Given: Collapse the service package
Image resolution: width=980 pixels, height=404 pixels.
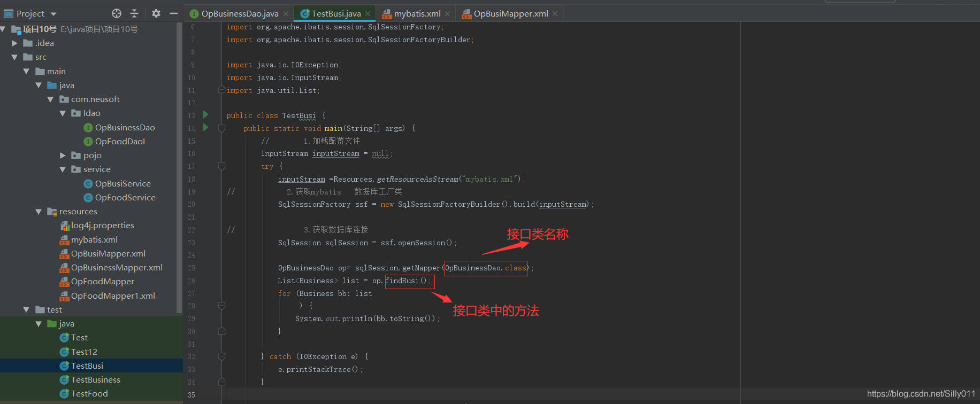Looking at the screenshot, I should pos(63,169).
